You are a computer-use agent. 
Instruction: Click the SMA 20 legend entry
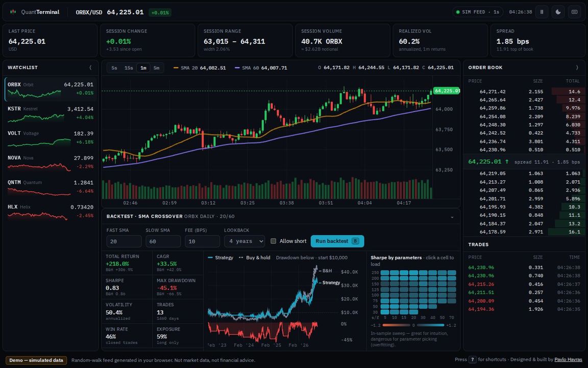coord(200,68)
